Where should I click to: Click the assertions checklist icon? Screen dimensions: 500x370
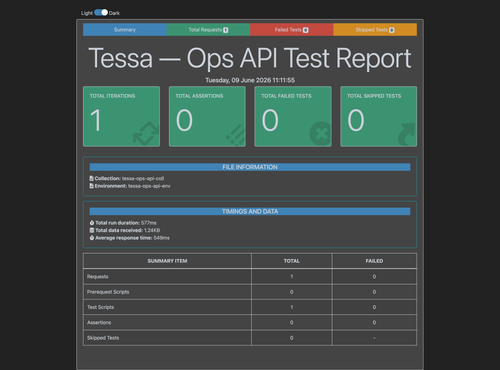click(235, 135)
